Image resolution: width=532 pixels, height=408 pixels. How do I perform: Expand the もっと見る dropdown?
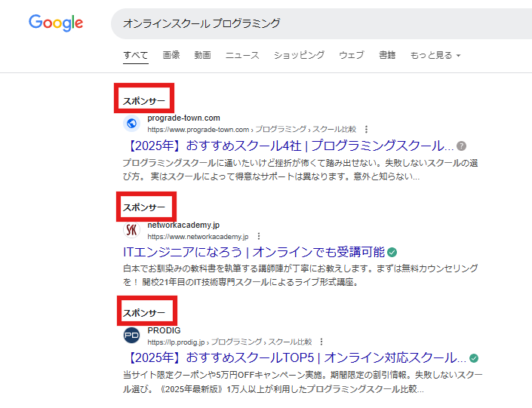[x=435, y=55]
